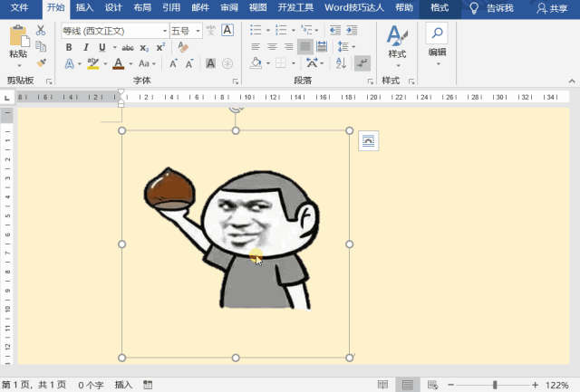
Task: Open layout options next to the image
Action: [367, 139]
